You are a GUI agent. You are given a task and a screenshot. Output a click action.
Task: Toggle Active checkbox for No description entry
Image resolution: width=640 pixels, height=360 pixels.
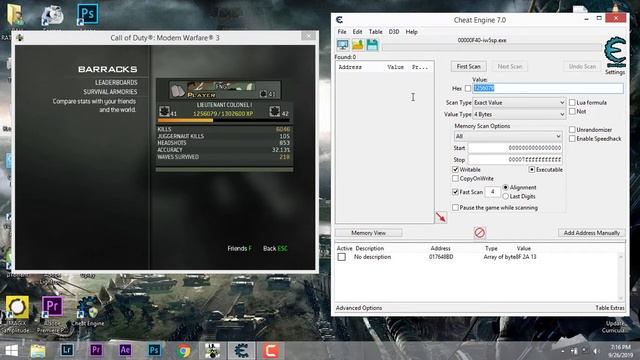coord(342,257)
